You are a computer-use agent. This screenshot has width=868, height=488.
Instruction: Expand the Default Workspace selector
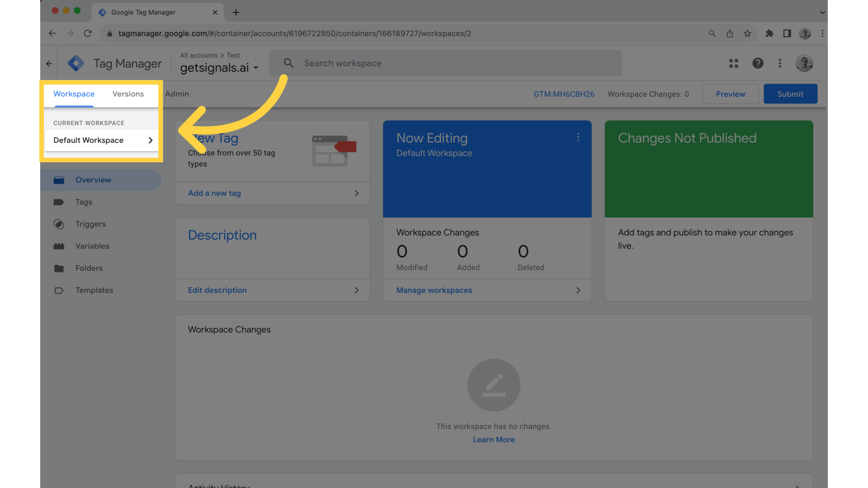101,141
